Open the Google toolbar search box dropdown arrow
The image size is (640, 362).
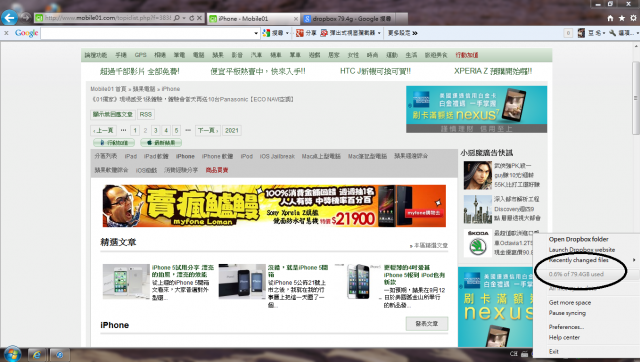[256, 33]
